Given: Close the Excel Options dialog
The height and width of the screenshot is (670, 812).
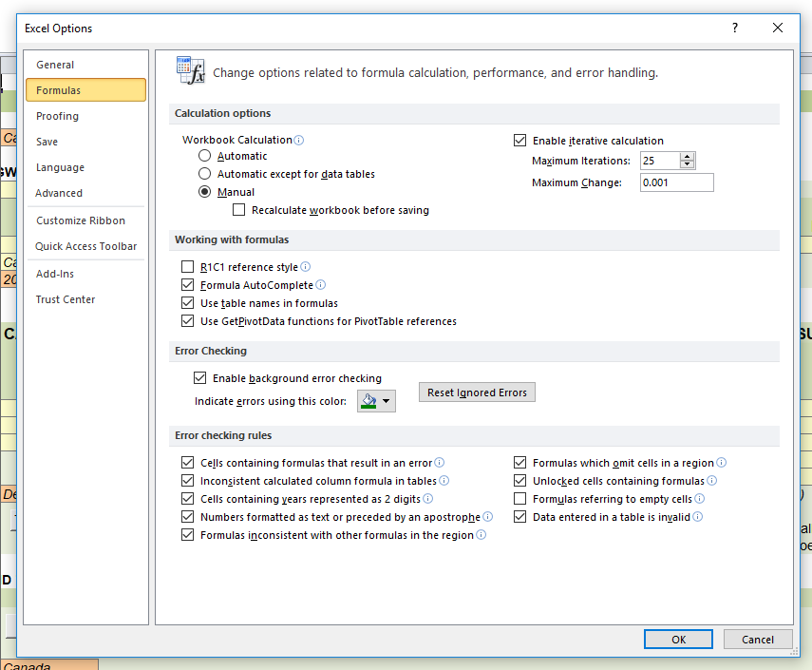Looking at the screenshot, I should coord(778,28).
